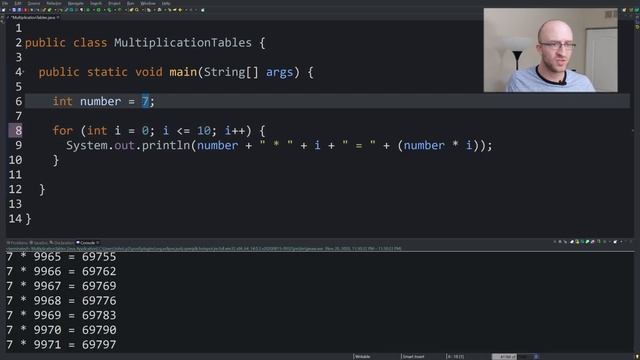Select the Console tab
Viewport: 640px width, 360px height.
coord(86,243)
